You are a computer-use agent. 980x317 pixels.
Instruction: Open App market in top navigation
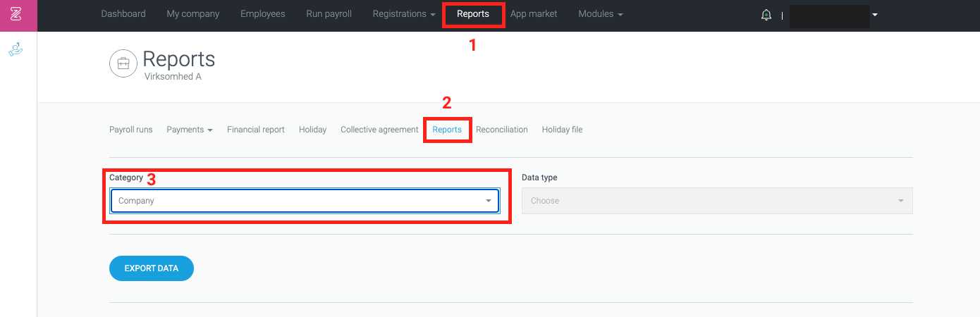click(534, 14)
